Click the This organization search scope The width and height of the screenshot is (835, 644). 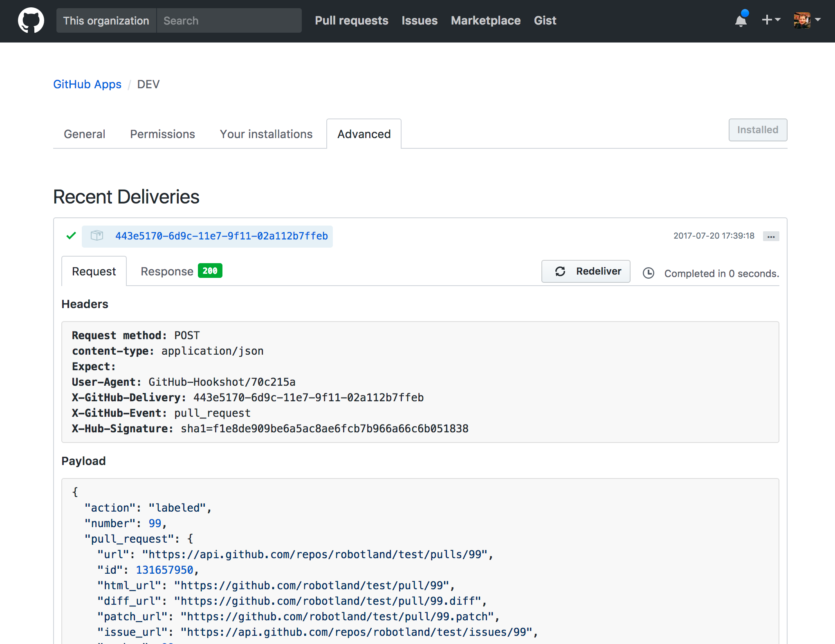[106, 20]
